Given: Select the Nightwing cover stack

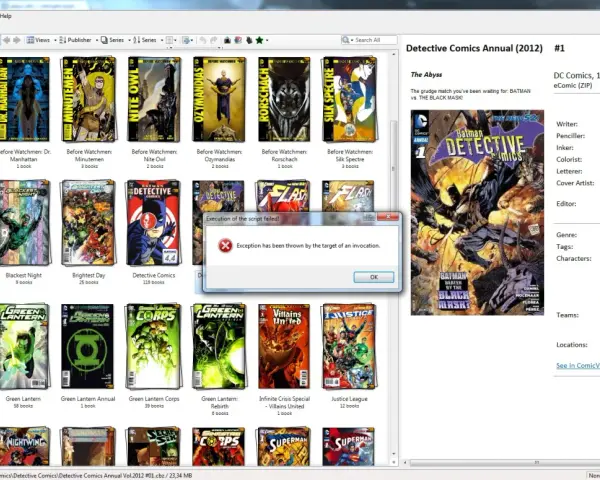Looking at the screenshot, I should [24, 446].
